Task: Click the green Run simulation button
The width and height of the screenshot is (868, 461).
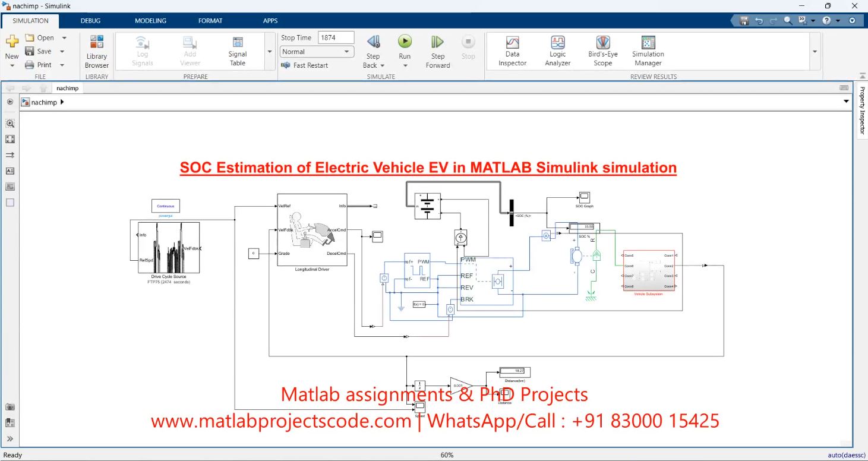Action: point(405,42)
